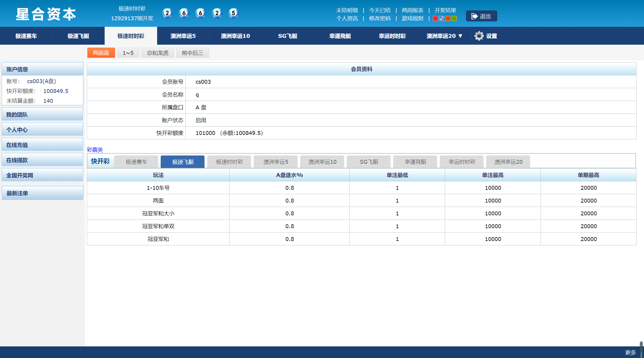Open 澳洲幸运10 in top navigation

point(236,36)
